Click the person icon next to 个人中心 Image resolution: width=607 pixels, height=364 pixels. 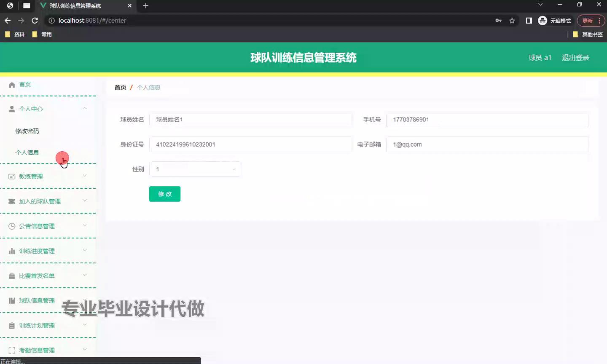[12, 109]
